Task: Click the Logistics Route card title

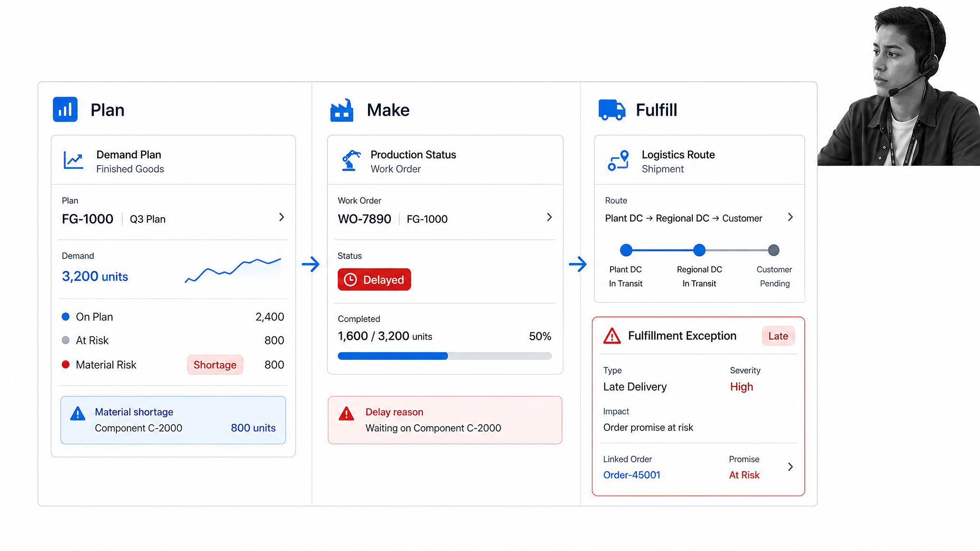Action: tap(678, 155)
